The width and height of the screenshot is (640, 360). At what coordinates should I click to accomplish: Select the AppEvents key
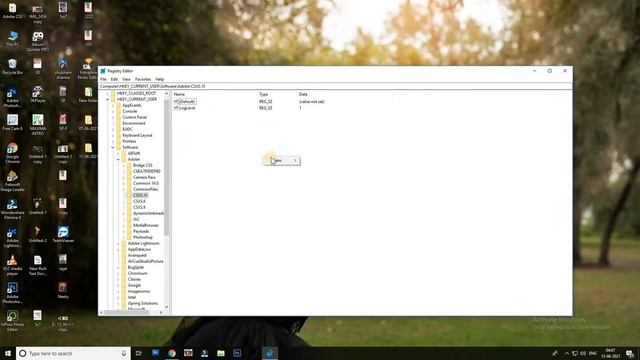[x=131, y=105]
